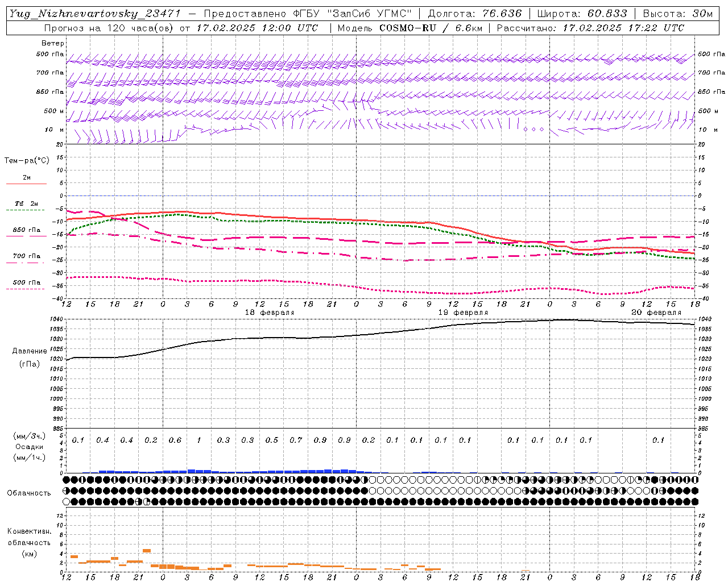Click the '19 февраля' date label

pyautogui.click(x=463, y=313)
